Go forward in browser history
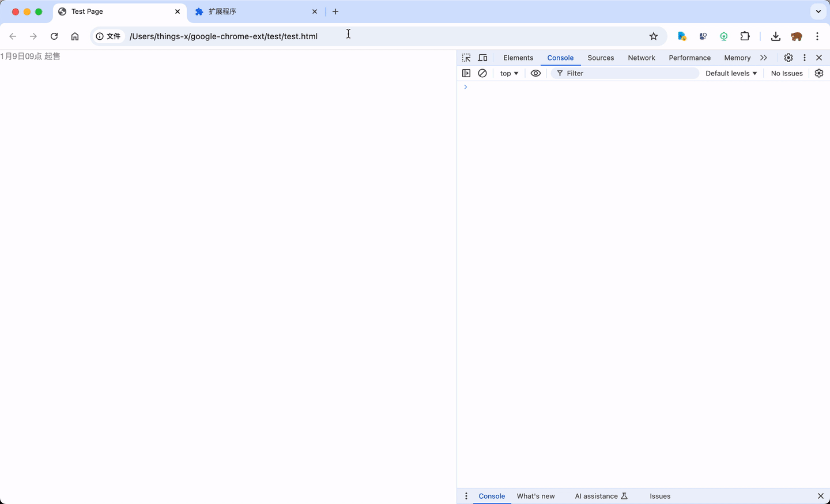The width and height of the screenshot is (830, 504). [33, 36]
